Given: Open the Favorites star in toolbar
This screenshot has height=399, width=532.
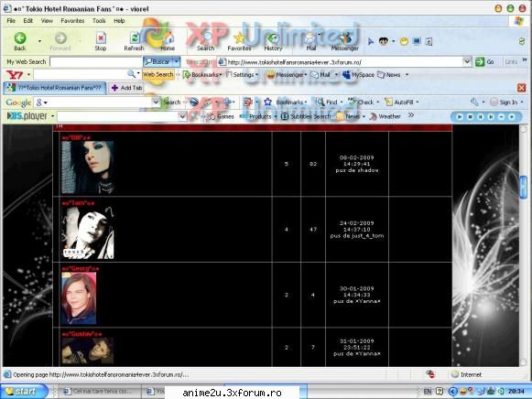Looking at the screenshot, I should [239, 38].
